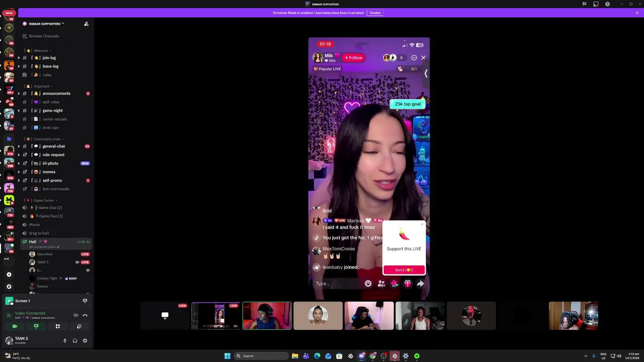Open Microsoft Edge from taskbar
Screen dimensions: 644x362
coord(317,356)
